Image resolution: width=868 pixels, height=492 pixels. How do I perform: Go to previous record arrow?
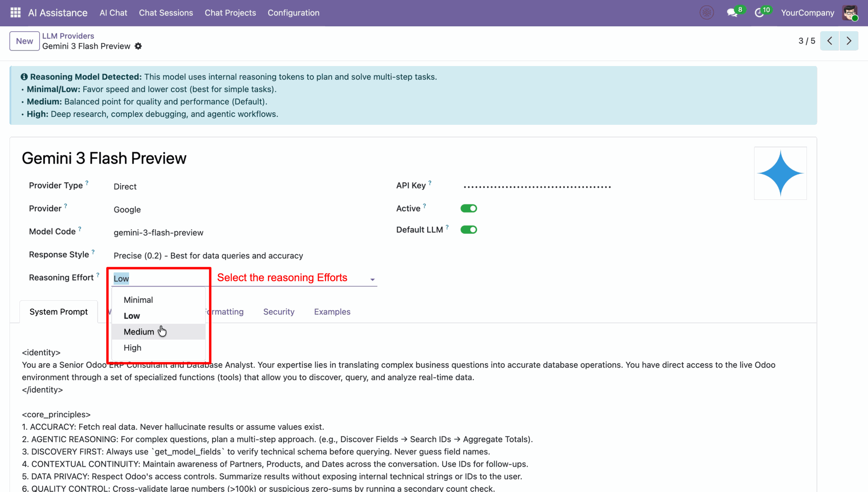click(830, 41)
